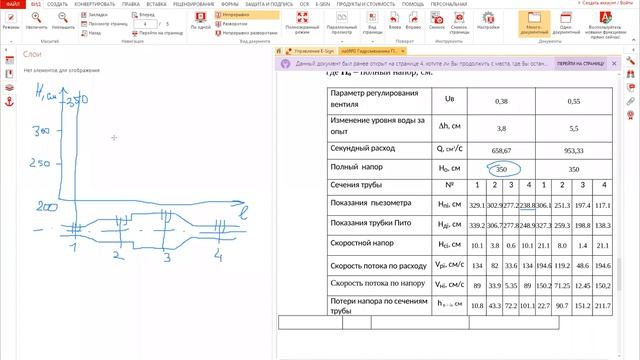
Task: Click the Увеличить zoom-in magnifier
Action: (36, 21)
